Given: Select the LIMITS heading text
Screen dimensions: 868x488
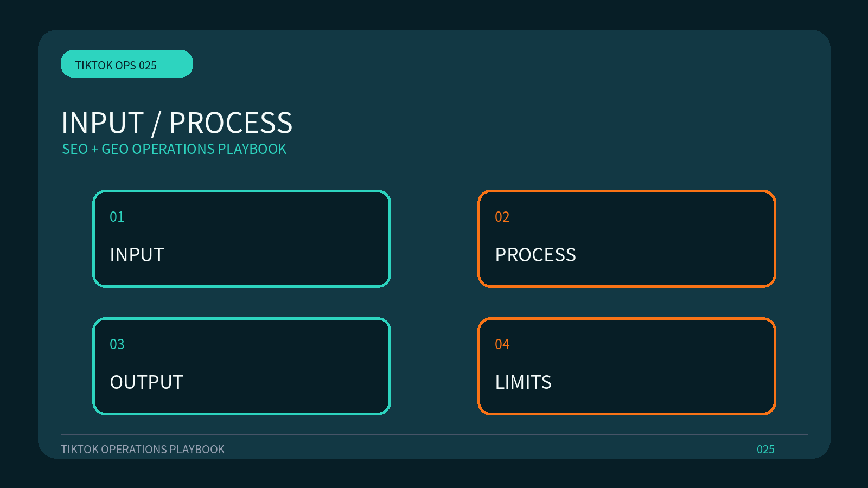Looking at the screenshot, I should (x=524, y=382).
